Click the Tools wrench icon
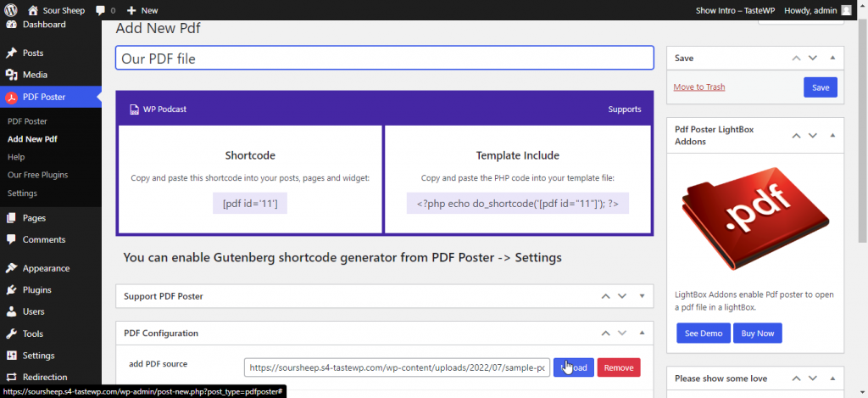Image resolution: width=868 pixels, height=398 pixels. tap(11, 334)
